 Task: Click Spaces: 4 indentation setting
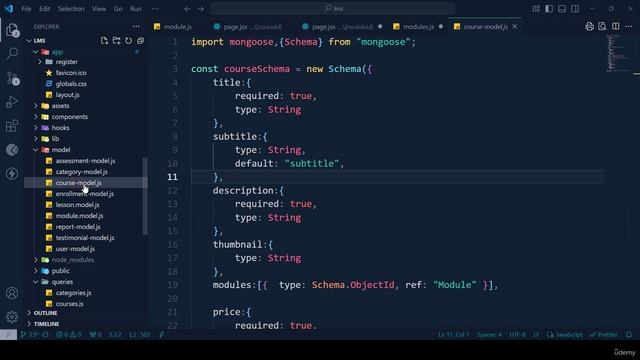(x=489, y=335)
